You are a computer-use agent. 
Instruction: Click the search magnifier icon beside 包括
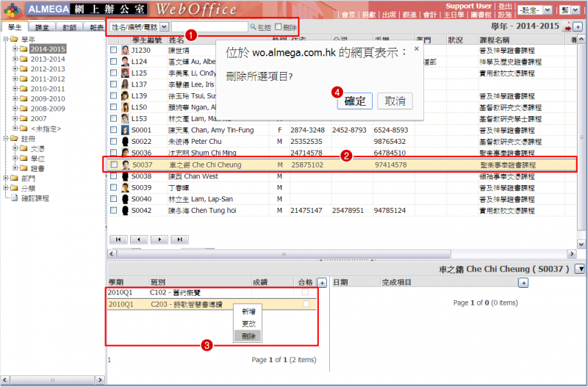coord(253,27)
